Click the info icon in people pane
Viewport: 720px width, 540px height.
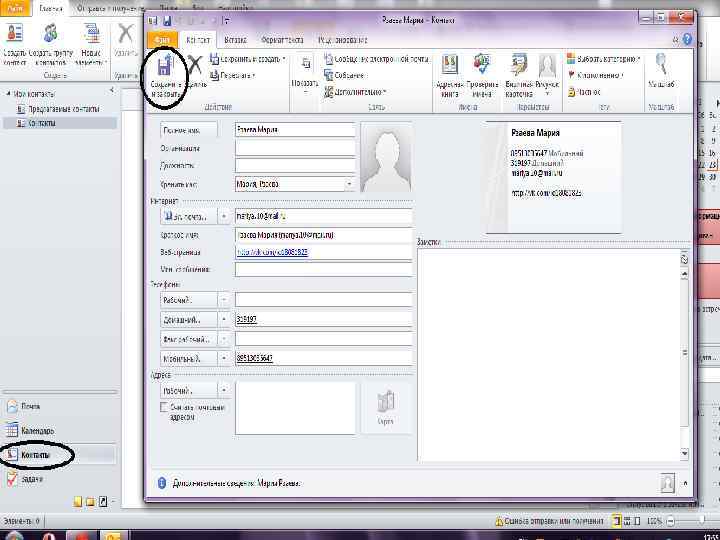point(162,483)
